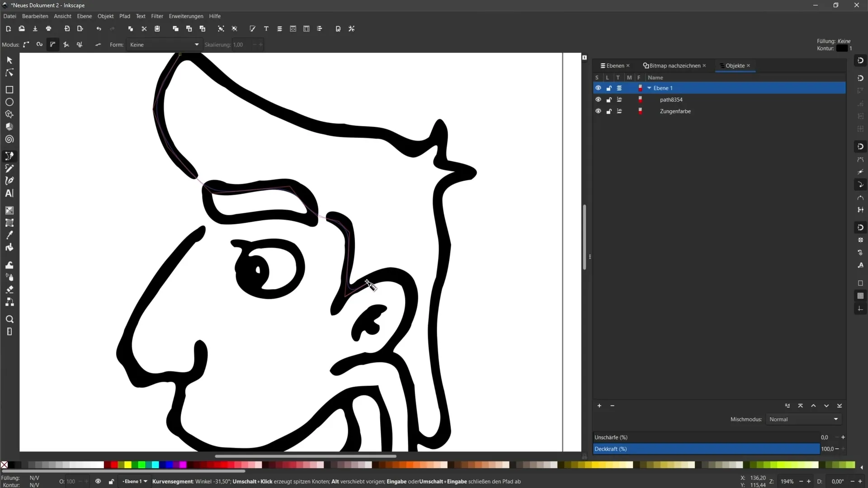Click the remove layer button

pos(612,406)
